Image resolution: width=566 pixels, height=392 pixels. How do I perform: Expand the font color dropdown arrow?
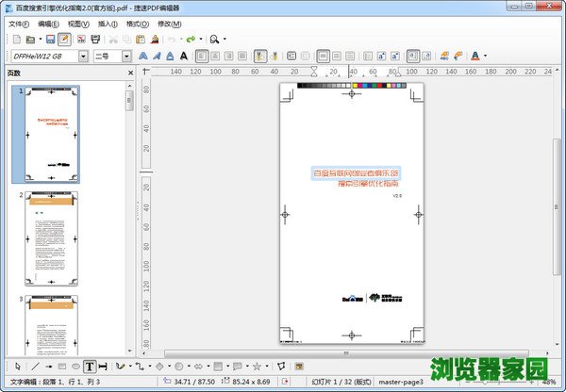click(x=488, y=56)
